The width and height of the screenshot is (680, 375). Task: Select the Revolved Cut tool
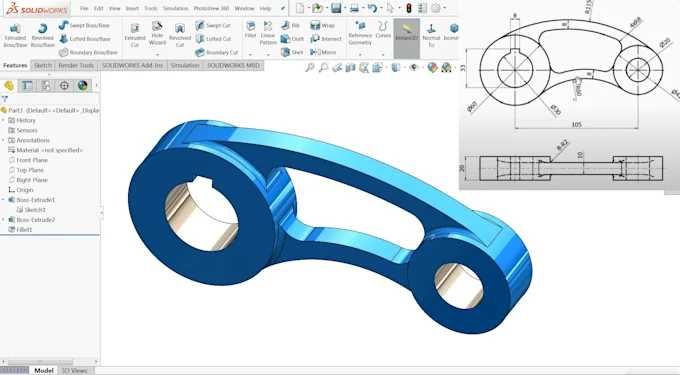[180, 36]
